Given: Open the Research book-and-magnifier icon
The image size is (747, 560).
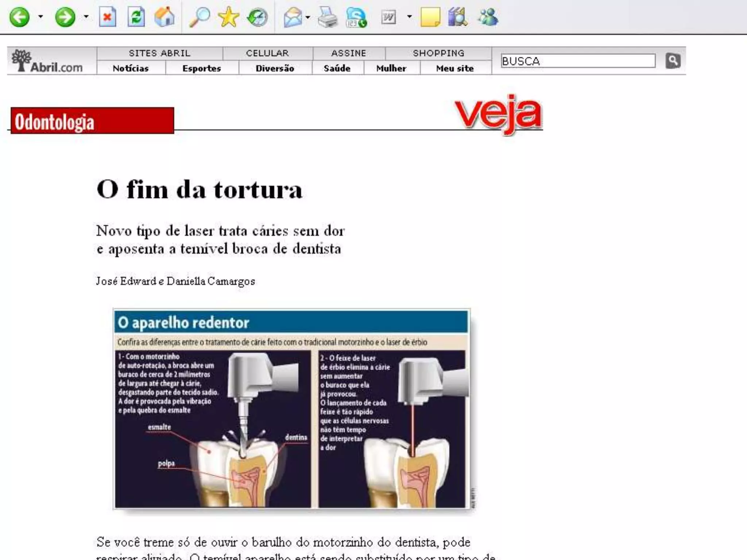Looking at the screenshot, I should click(457, 17).
